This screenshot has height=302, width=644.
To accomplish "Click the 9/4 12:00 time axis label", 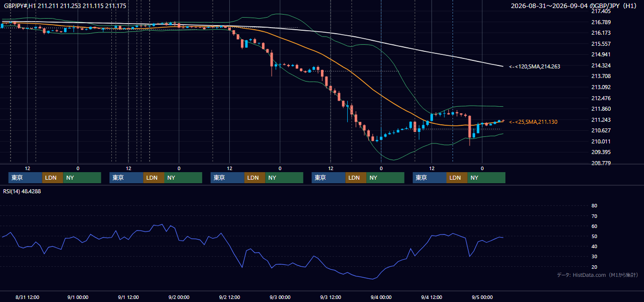I will [432, 297].
